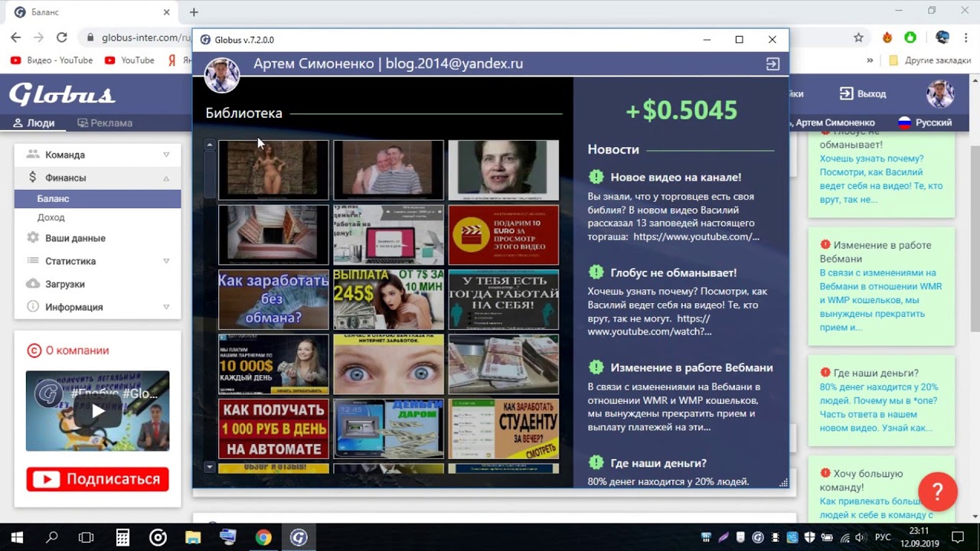The height and width of the screenshot is (551, 980).
Task: Open the YouTube link in Новое видео news
Action: click(x=696, y=236)
